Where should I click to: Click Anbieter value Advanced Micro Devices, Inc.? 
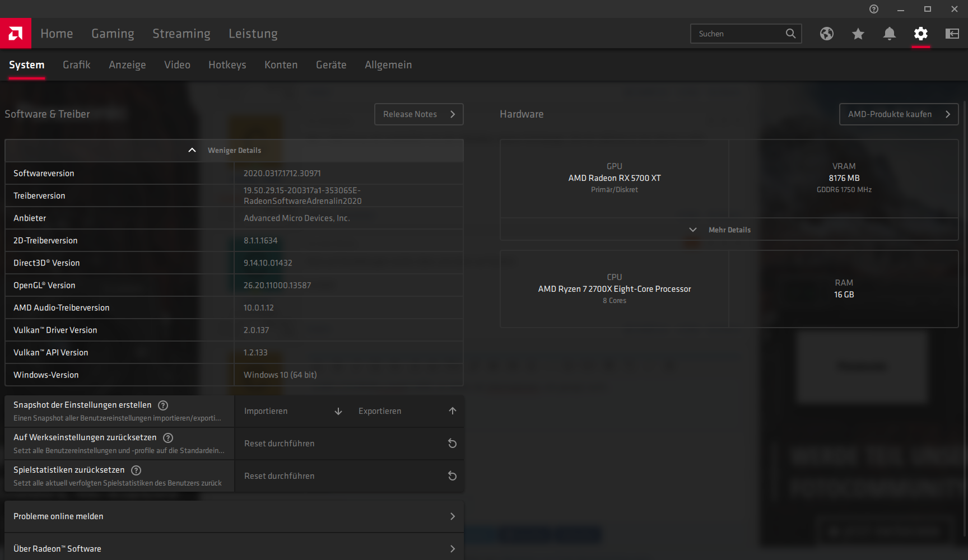(297, 218)
